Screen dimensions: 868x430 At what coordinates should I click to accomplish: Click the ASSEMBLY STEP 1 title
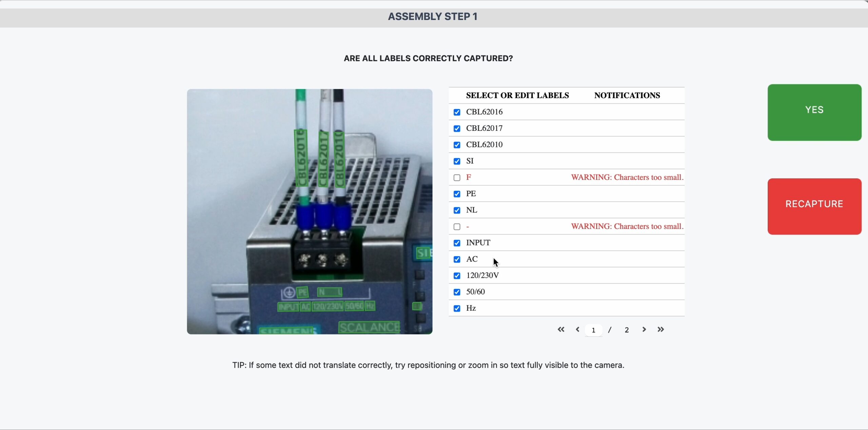pos(433,17)
